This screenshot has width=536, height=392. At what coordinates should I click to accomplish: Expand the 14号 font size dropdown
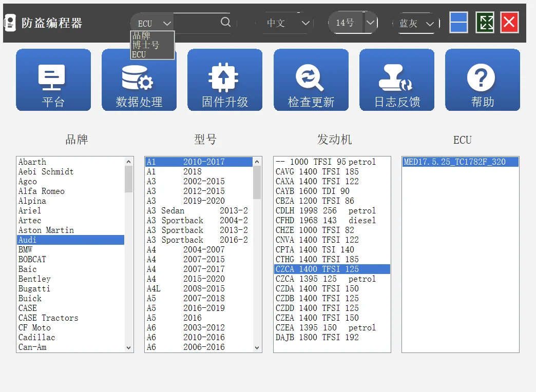[x=353, y=23]
